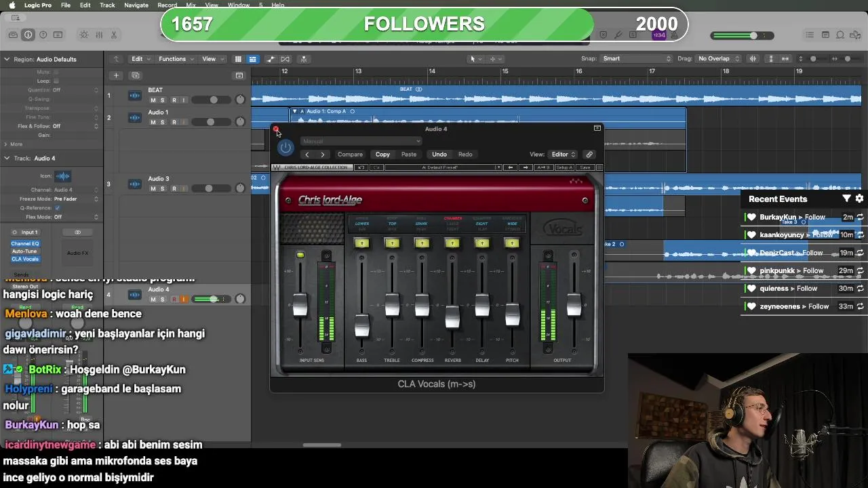The height and width of the screenshot is (488, 868).
Task: Toggle the global tracks button above track list
Action: (x=239, y=75)
